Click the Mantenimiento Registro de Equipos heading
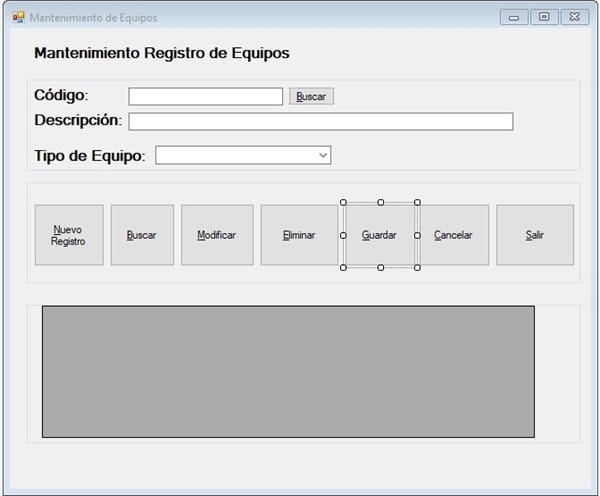600x496 pixels. click(161, 53)
